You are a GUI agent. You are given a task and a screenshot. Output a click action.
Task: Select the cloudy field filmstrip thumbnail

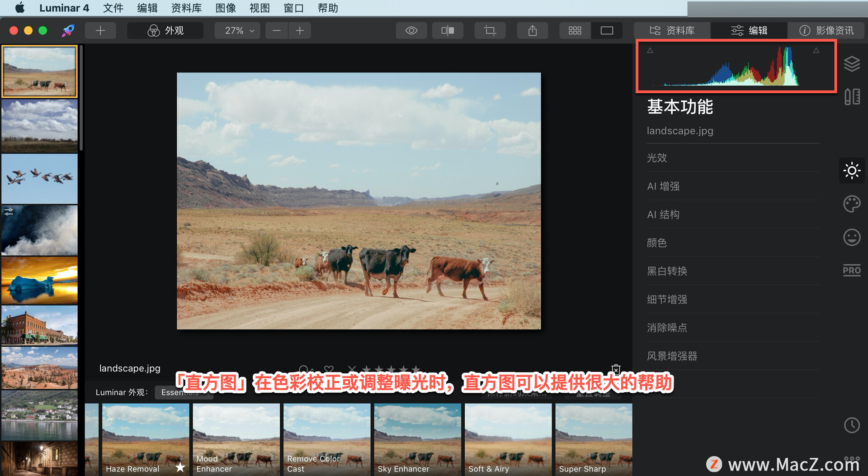(39, 126)
